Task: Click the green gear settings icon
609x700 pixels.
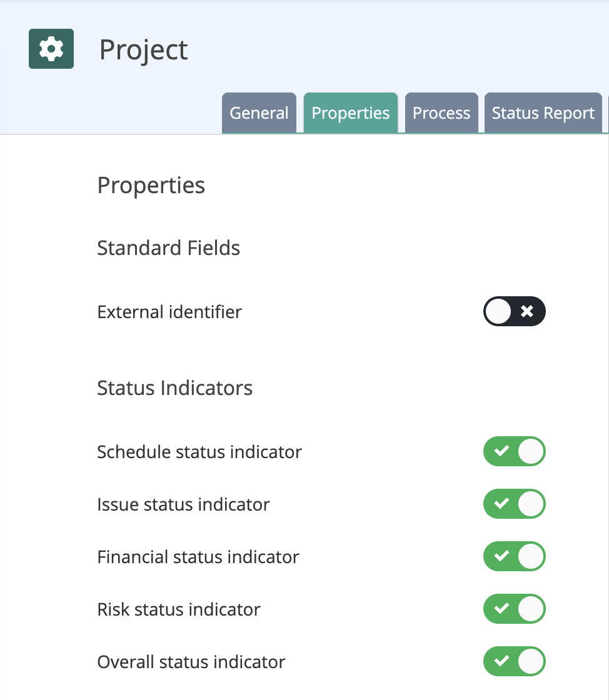Action: tap(51, 49)
